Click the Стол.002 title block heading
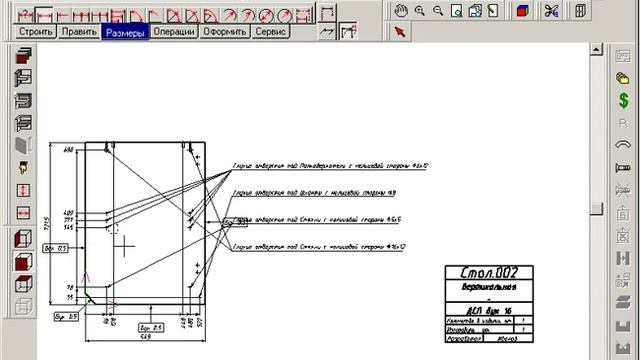The image size is (640, 360). pos(489,273)
